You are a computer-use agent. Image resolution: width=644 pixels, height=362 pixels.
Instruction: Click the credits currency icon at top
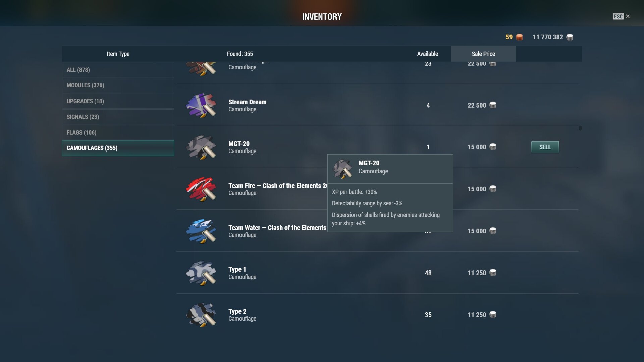pyautogui.click(x=570, y=37)
